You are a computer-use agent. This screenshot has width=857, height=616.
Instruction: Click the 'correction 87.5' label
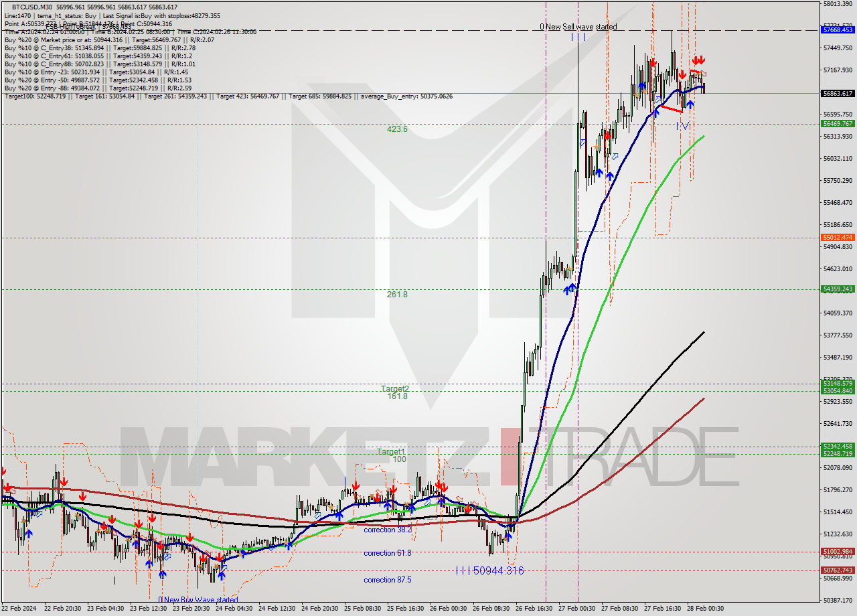click(388, 580)
